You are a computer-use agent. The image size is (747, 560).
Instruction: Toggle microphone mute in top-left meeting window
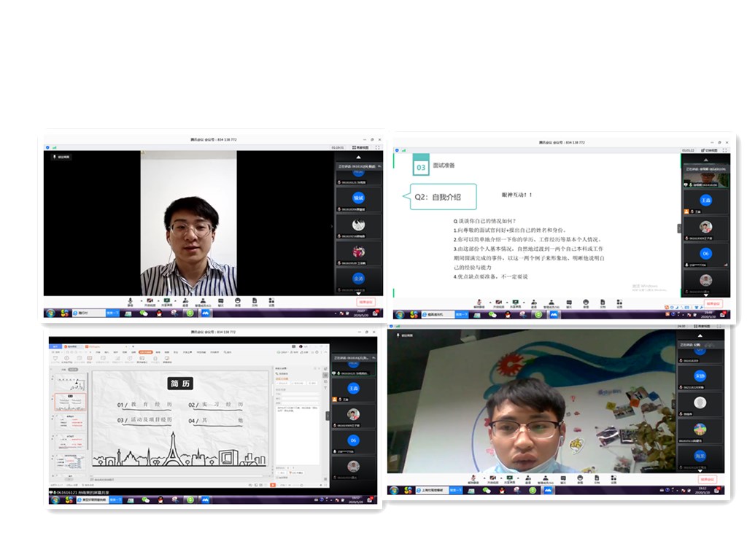pos(131,301)
